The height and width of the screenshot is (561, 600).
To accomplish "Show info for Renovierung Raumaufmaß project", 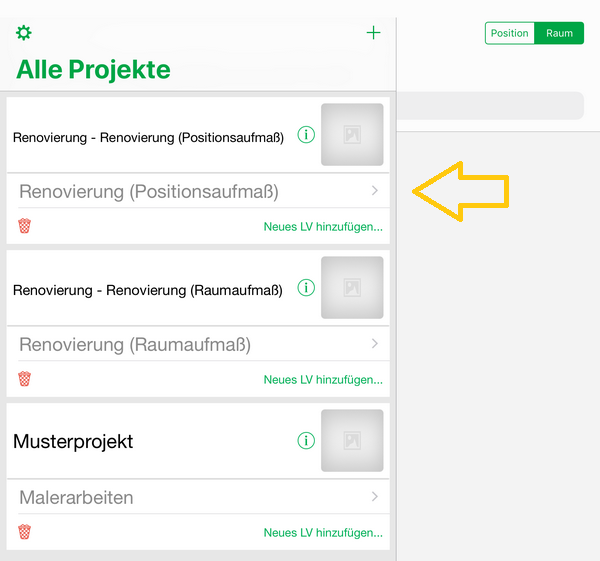I will [x=306, y=288].
